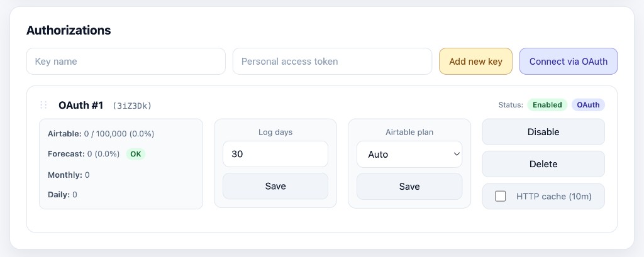Click the Log days number field

pyautogui.click(x=275, y=154)
